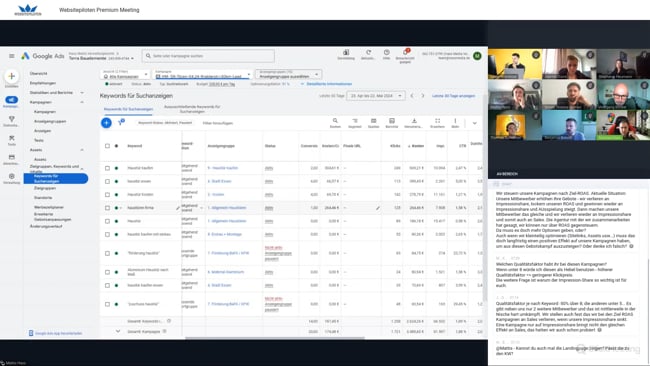Open the Mehr three-dots icon

(455, 121)
